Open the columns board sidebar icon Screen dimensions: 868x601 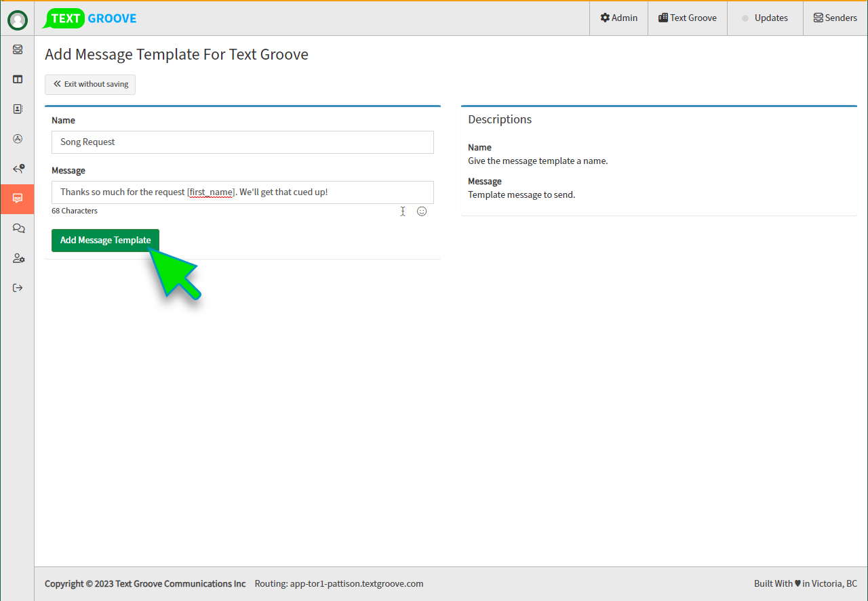pos(18,79)
